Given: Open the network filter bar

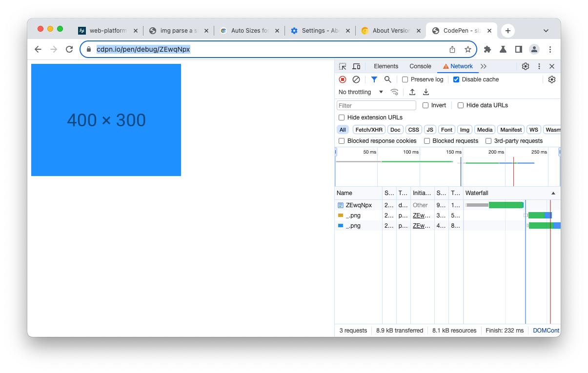Looking at the screenshot, I should [374, 79].
